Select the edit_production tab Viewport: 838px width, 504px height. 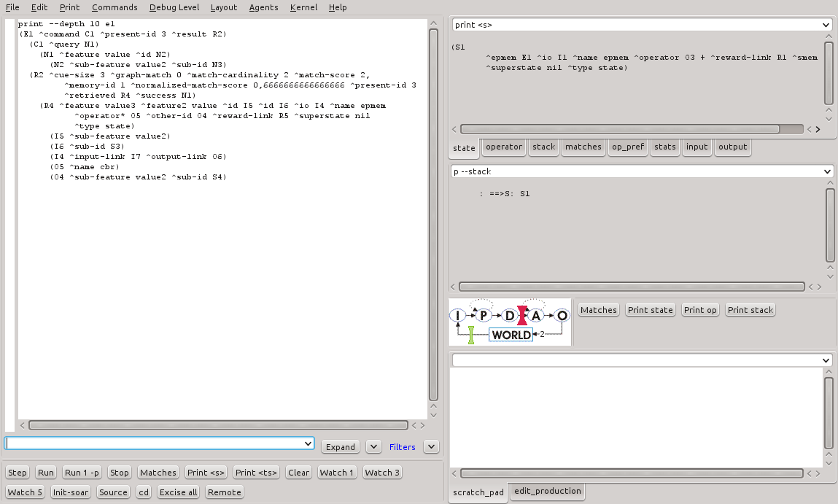coord(548,491)
